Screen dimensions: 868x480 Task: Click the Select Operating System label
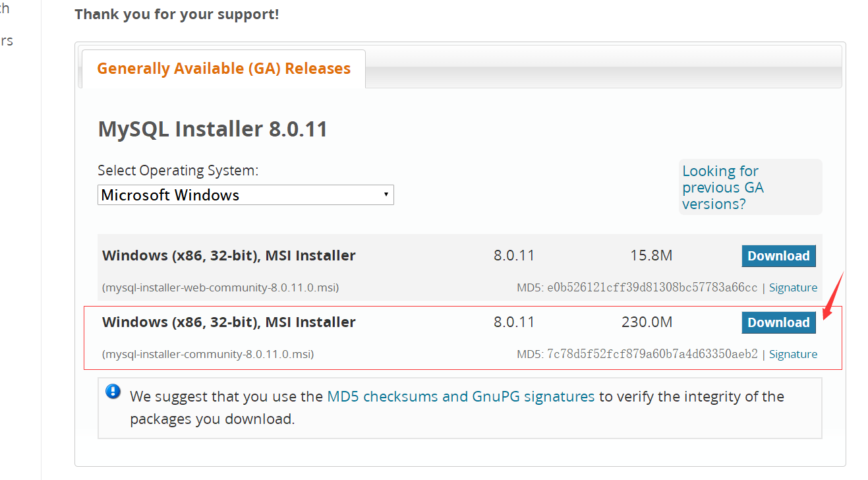pyautogui.click(x=178, y=170)
